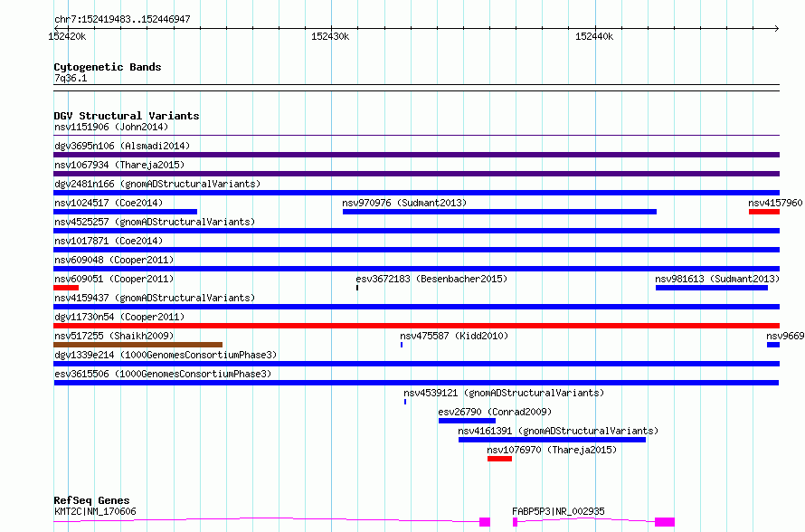Click the blue nsv981613 (Sudmant2013) bar

[712, 288]
